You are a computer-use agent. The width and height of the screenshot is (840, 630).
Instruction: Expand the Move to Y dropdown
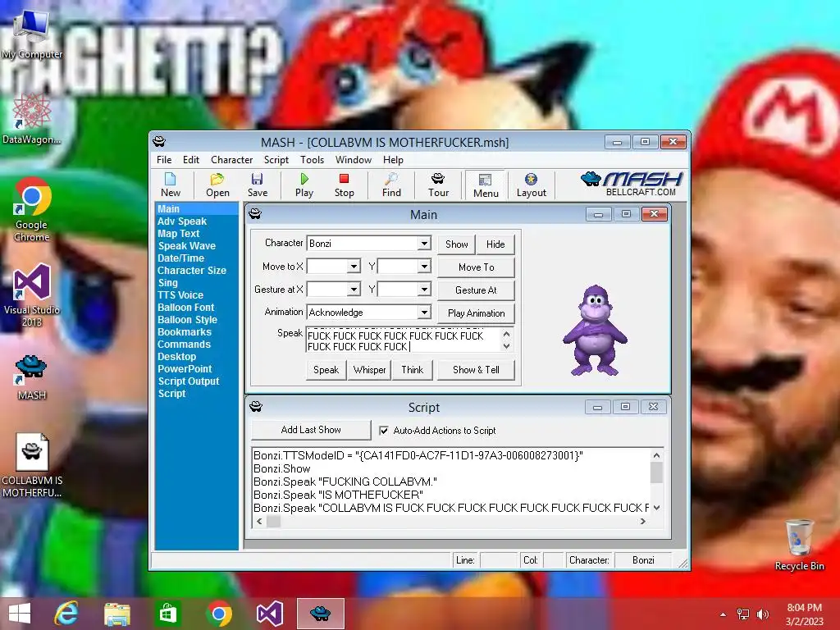[x=424, y=267]
